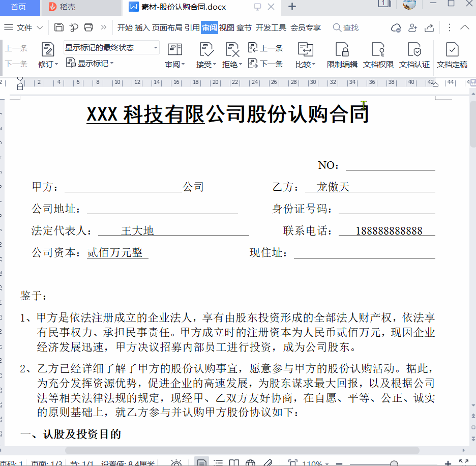Expand the 拒绝 dropdown arrow
Viewport: 476px width, 466px height.
(241, 64)
